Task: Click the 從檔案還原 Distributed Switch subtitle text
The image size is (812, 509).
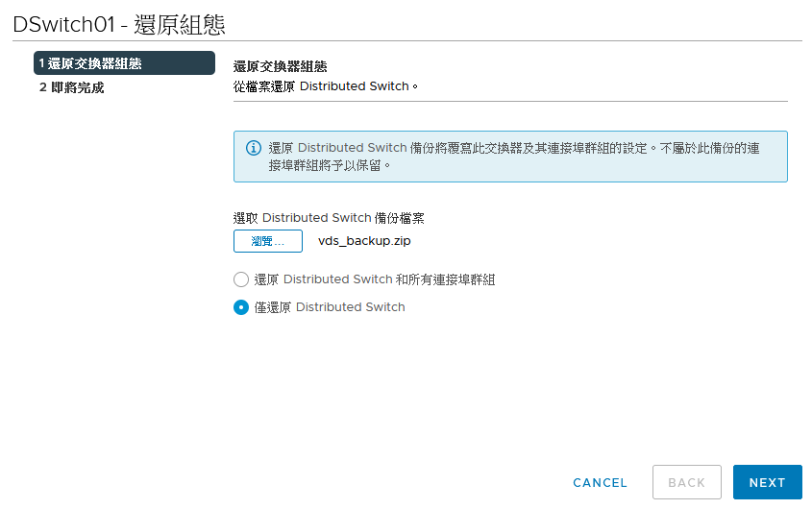Action: pyautogui.click(x=326, y=86)
